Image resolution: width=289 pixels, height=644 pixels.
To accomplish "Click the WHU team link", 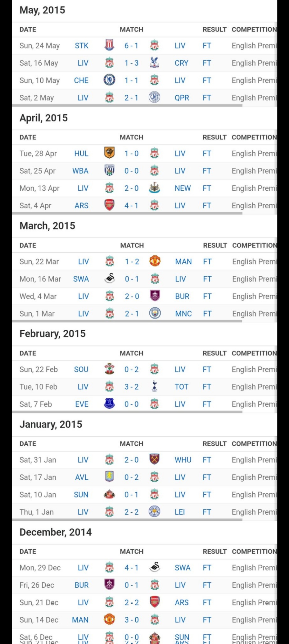I will [x=183, y=460].
